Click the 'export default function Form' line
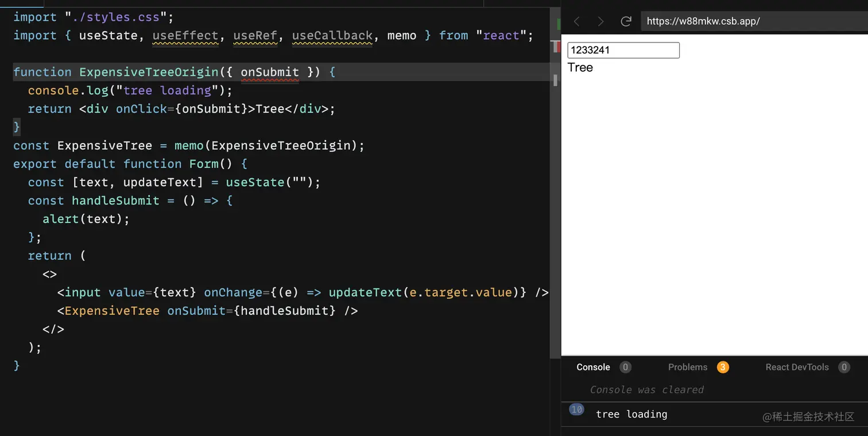868x436 pixels. (x=130, y=164)
